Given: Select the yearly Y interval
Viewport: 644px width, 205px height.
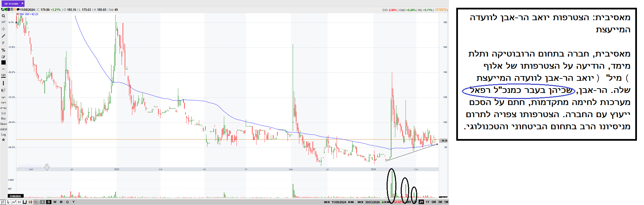Looking at the screenshot, I should (x=73, y=202).
